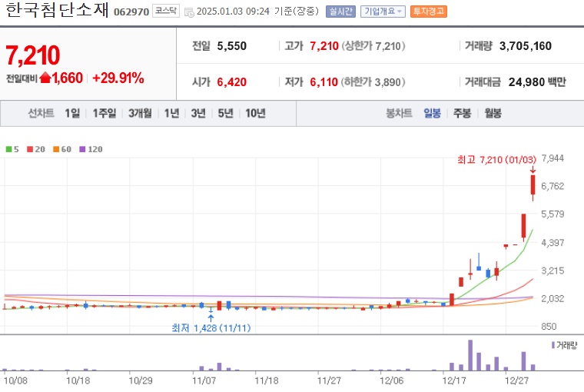This screenshot has height=392, width=584.
Task: Click the red 20-day moving average swatch
Action: coord(30,149)
